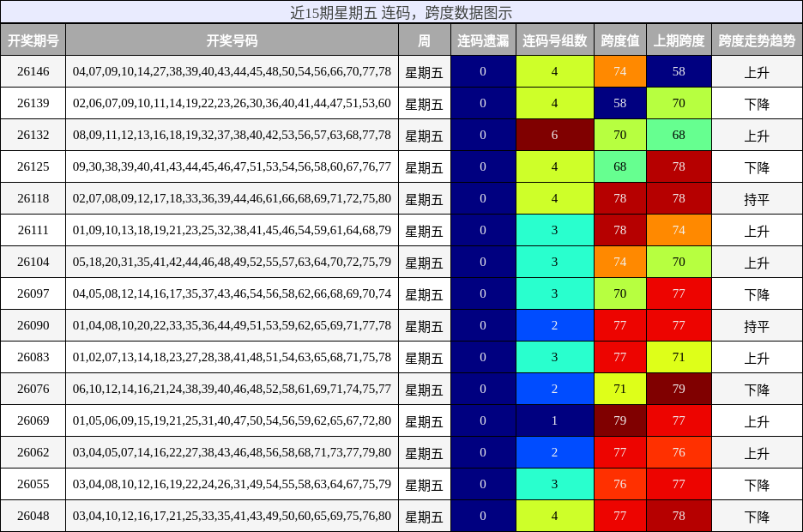Click the 连码遗漏 column header
Image resolution: width=803 pixels, height=532 pixels.
[483, 40]
